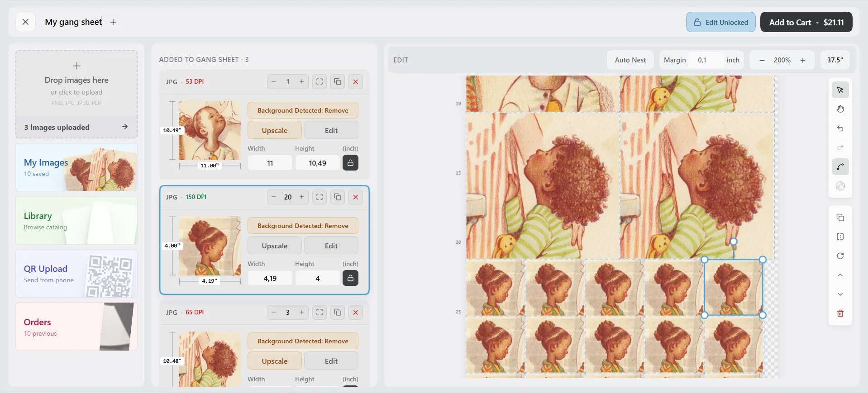The width and height of the screenshot is (868, 394).
Task: Zoom in with the plus button
Action: (803, 60)
